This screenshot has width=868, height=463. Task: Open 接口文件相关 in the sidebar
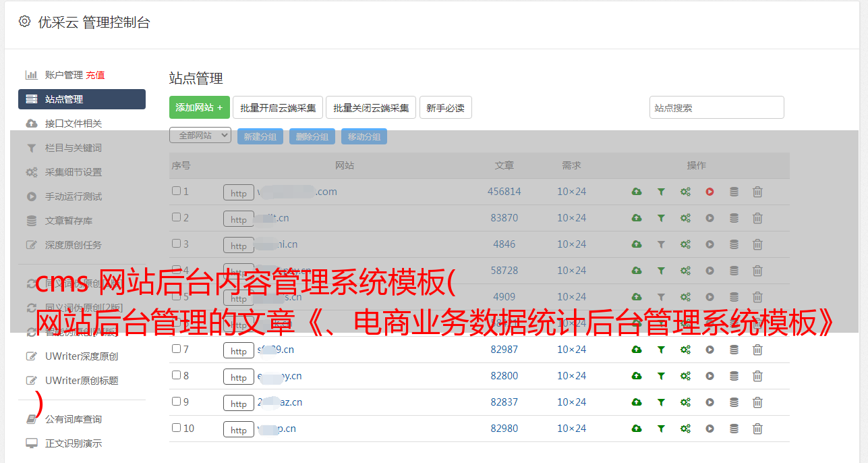tap(74, 124)
